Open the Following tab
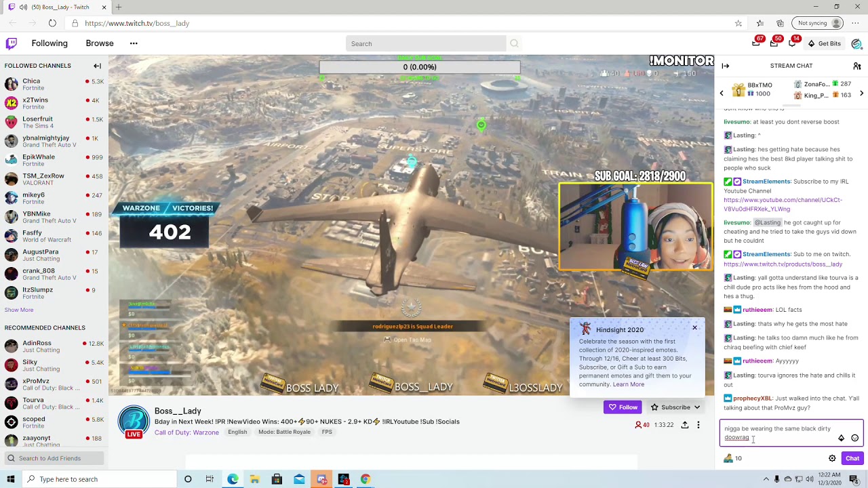Image resolution: width=868 pixels, height=488 pixels. click(x=50, y=43)
